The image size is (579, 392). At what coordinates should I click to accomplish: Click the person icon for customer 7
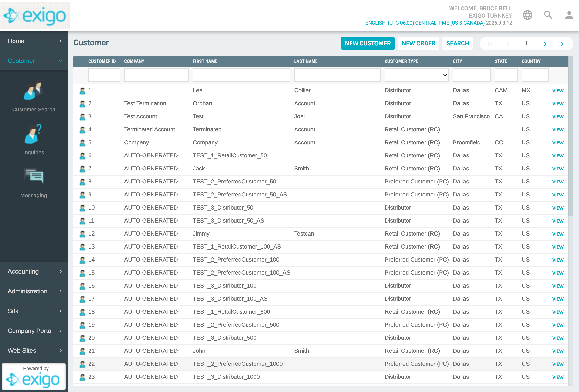(82, 169)
